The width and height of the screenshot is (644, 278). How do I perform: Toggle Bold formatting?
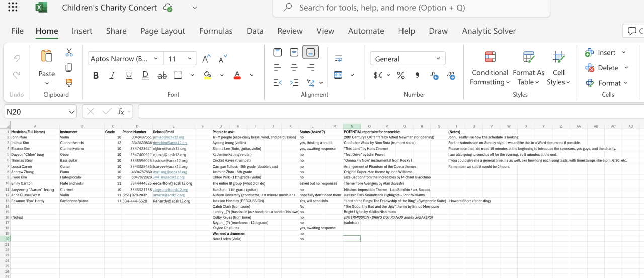(96, 75)
